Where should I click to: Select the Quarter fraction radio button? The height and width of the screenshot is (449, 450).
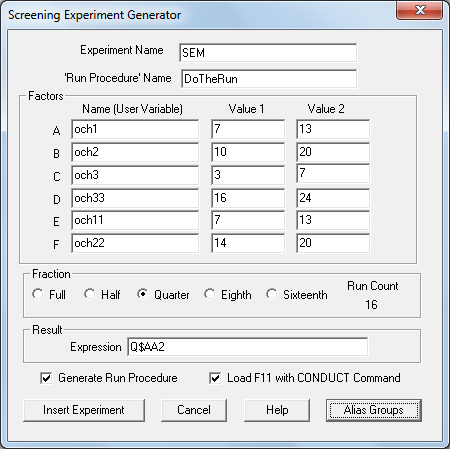click(142, 294)
